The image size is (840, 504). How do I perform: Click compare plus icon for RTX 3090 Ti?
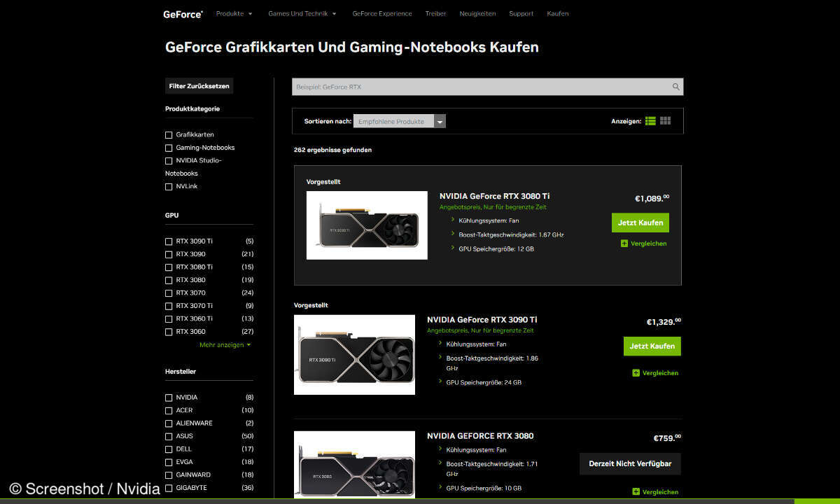tap(636, 373)
